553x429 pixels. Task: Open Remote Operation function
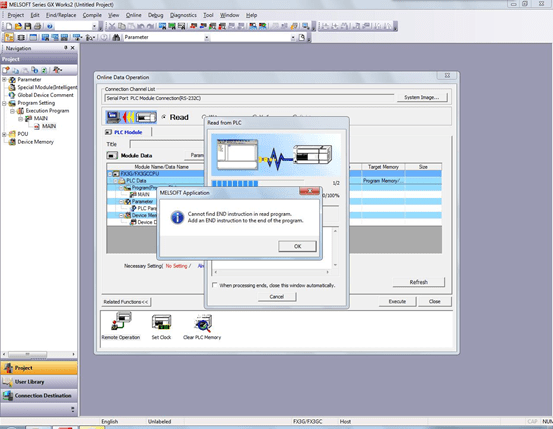[121, 327]
